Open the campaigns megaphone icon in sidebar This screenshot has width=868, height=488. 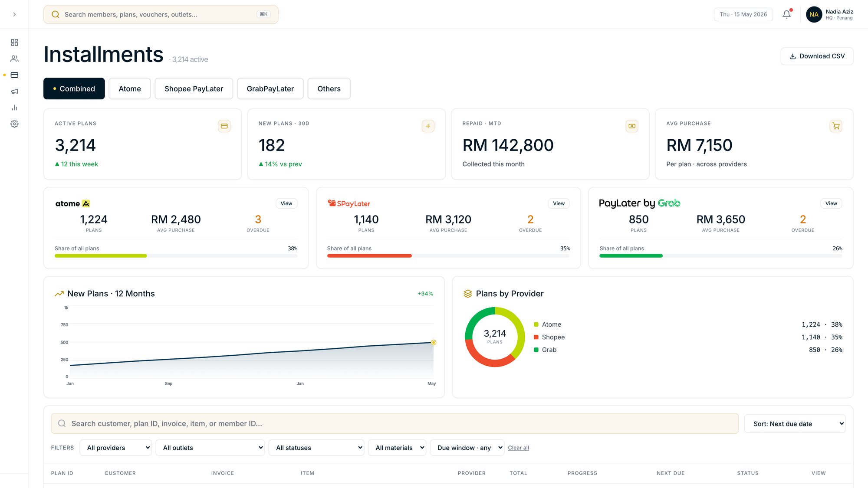tap(14, 91)
